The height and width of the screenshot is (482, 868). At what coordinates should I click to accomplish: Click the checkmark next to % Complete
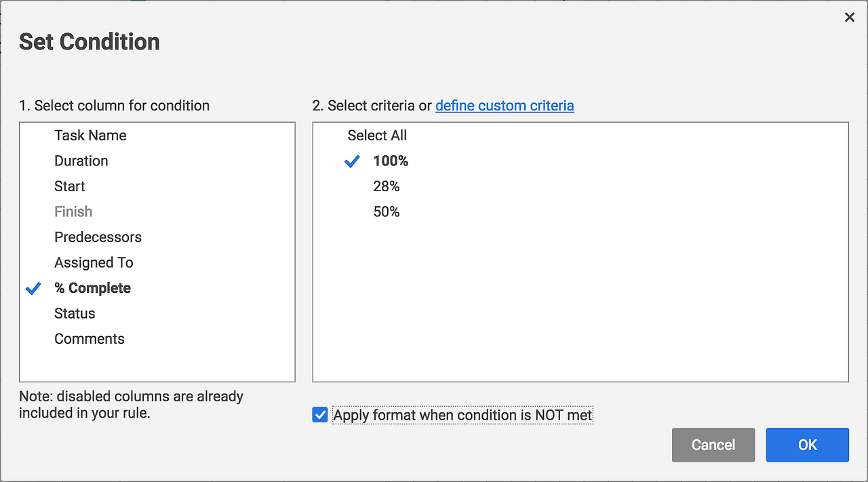pyautogui.click(x=33, y=289)
